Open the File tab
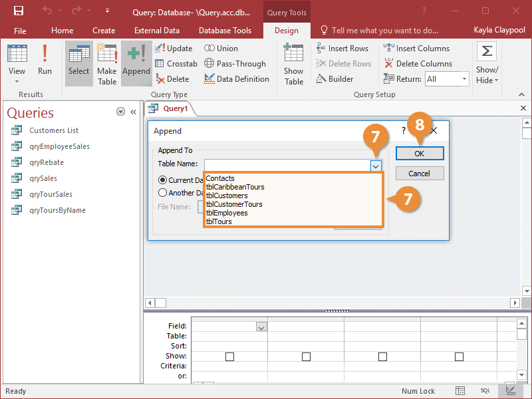 click(x=20, y=31)
